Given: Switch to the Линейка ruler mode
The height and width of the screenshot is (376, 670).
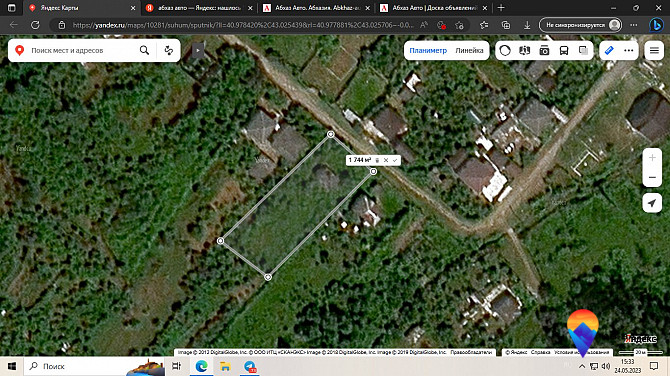Looking at the screenshot, I should point(469,50).
